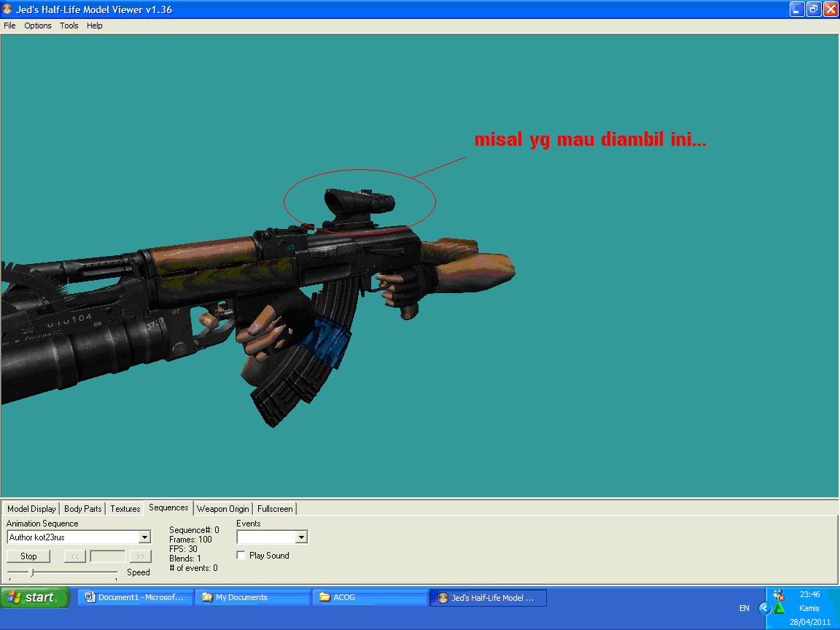Open the Tools menu
Viewport: 840px width, 630px height.
point(69,26)
